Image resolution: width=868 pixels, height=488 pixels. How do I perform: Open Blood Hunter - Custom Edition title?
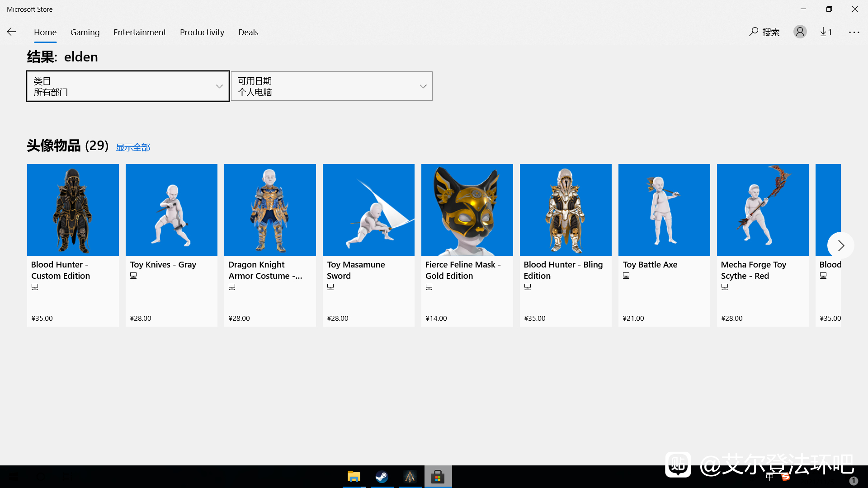(x=61, y=270)
